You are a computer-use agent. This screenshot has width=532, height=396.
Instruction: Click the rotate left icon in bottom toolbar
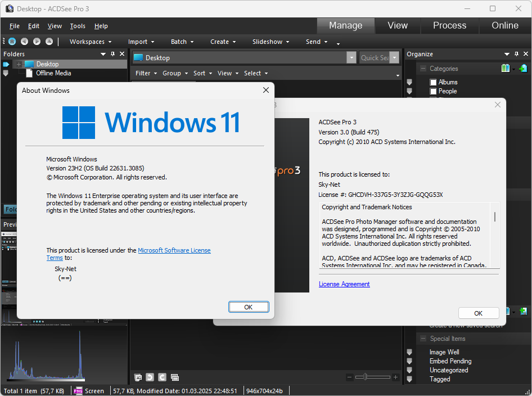click(x=150, y=377)
